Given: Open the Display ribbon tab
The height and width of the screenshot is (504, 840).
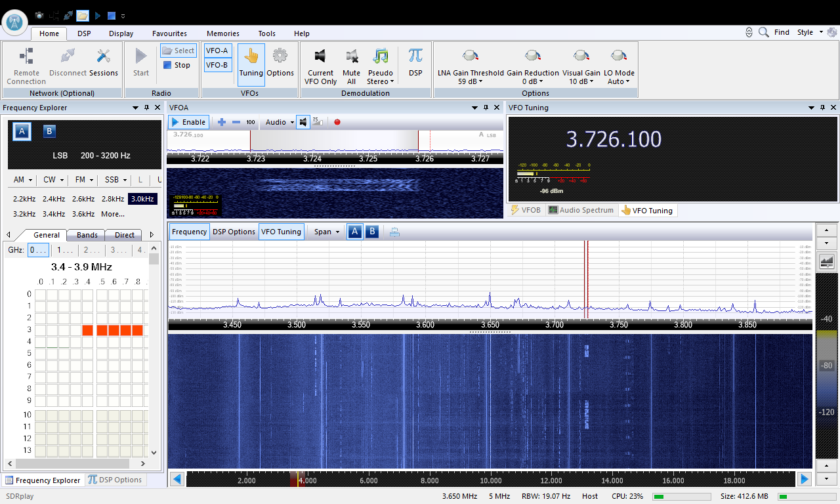Looking at the screenshot, I should pos(121,33).
